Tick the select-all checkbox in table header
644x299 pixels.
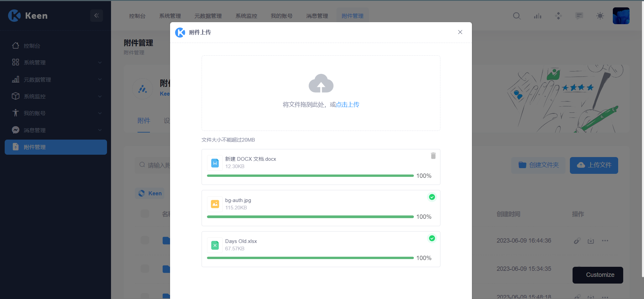point(145,214)
